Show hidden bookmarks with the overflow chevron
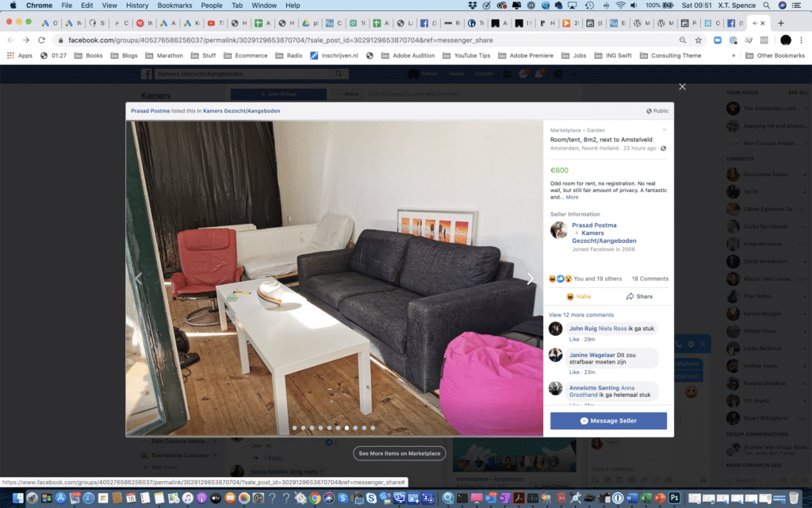Image resolution: width=812 pixels, height=508 pixels. (733, 56)
